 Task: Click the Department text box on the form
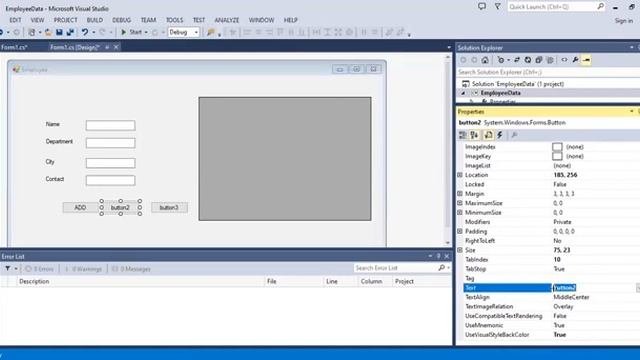[111, 143]
